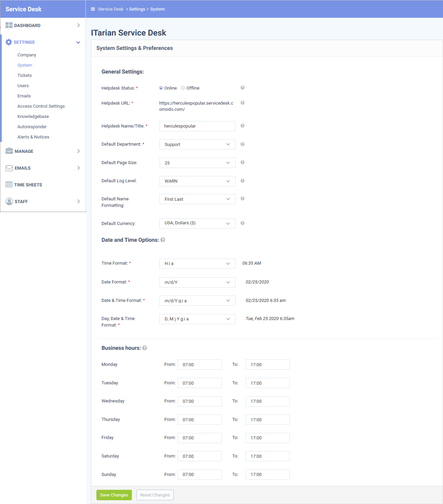This screenshot has height=504, width=443.
Task: Select the Offline helpdesk status
Action: point(183,88)
